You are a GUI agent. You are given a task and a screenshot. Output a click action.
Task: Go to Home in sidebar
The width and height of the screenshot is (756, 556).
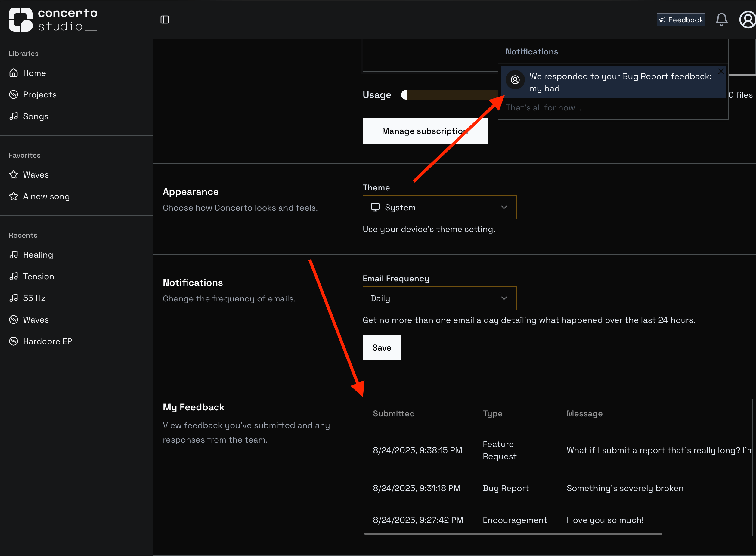click(x=28, y=73)
